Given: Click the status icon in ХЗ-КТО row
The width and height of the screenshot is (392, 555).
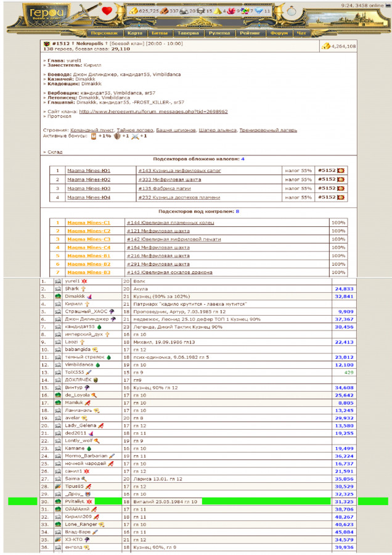Looking at the screenshot, I should pyautogui.click(x=58, y=540).
